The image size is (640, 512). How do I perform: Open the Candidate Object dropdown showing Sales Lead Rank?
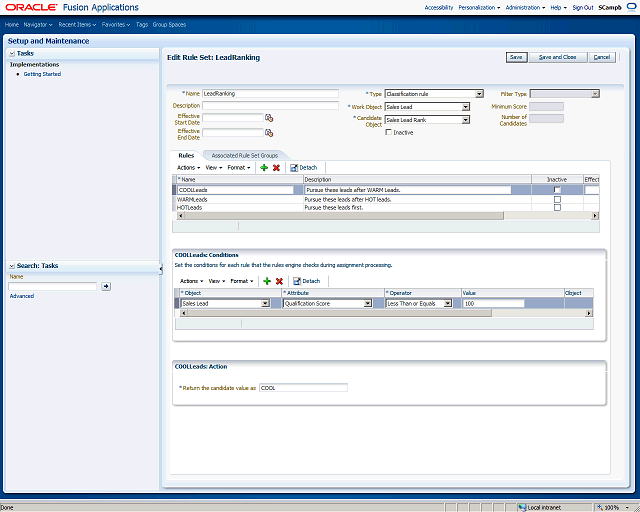466,120
